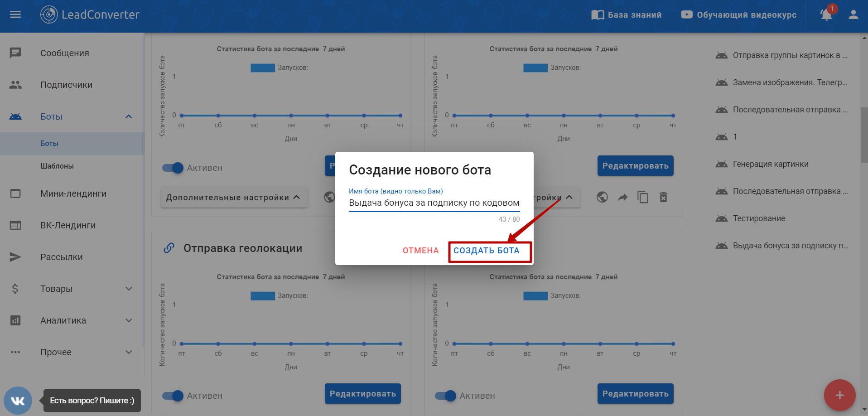Viewport: 868px width, 416px height.
Task: Click the copy bot icon
Action: click(642, 197)
